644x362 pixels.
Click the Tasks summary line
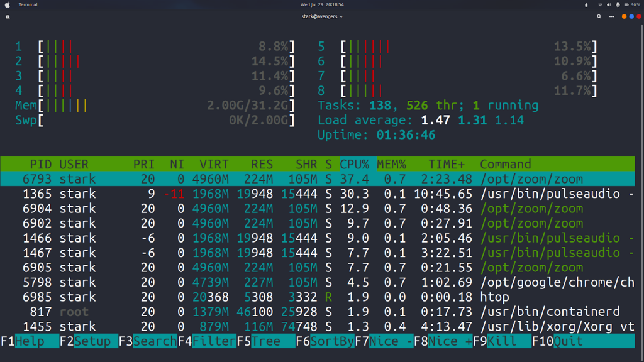click(428, 106)
